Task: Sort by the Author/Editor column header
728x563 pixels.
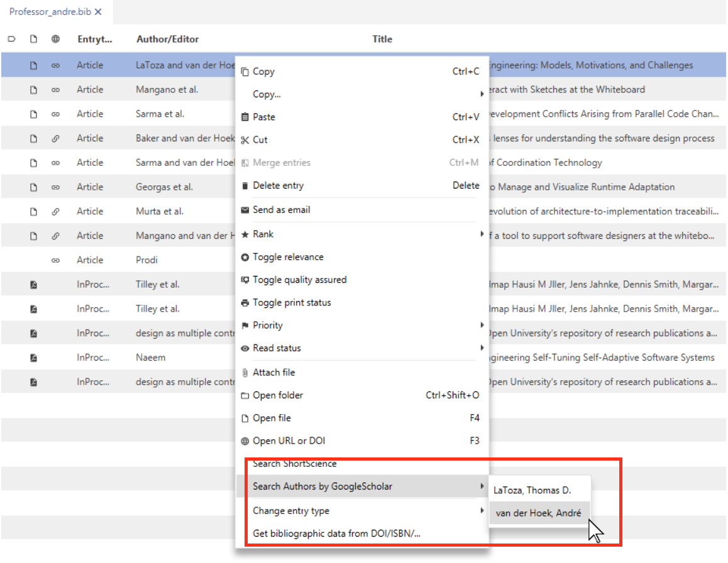Action: click(168, 40)
